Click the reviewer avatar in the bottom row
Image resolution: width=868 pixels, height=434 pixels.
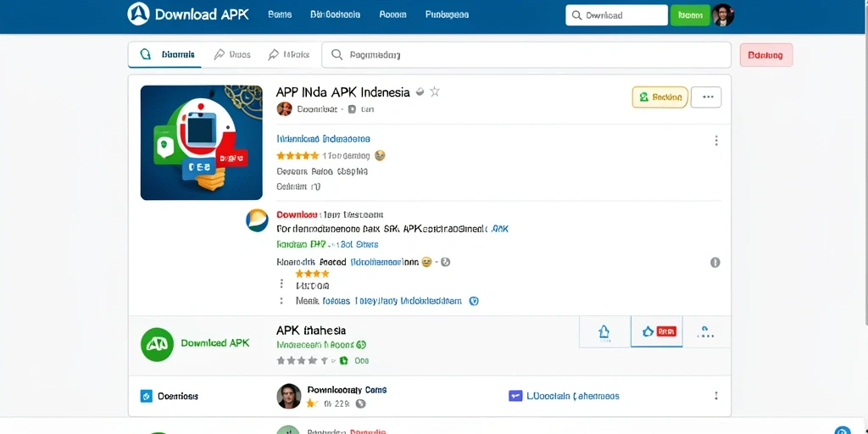click(288, 397)
